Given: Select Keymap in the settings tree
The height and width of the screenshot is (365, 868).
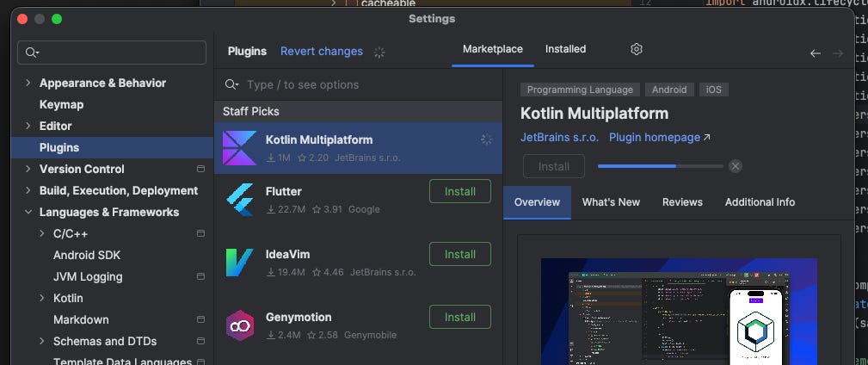Looking at the screenshot, I should [x=61, y=104].
